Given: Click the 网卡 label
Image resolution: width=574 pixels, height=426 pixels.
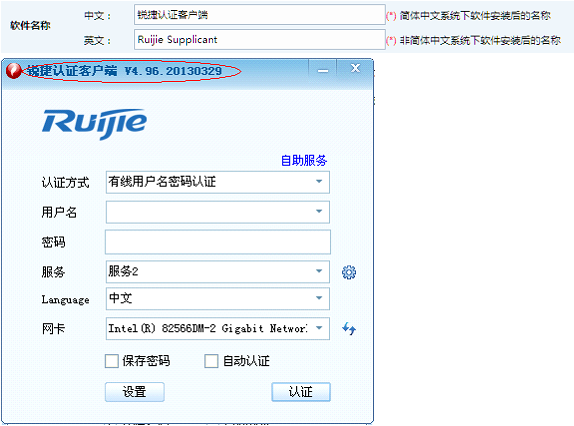Looking at the screenshot, I should [53, 328].
